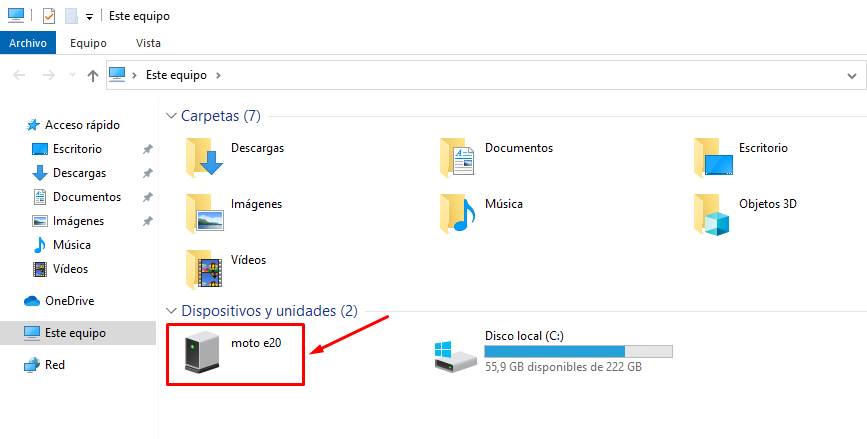Open the quick access toolbar dropdown arrow
Image resolution: width=867 pixels, height=439 pixels.
(89, 17)
